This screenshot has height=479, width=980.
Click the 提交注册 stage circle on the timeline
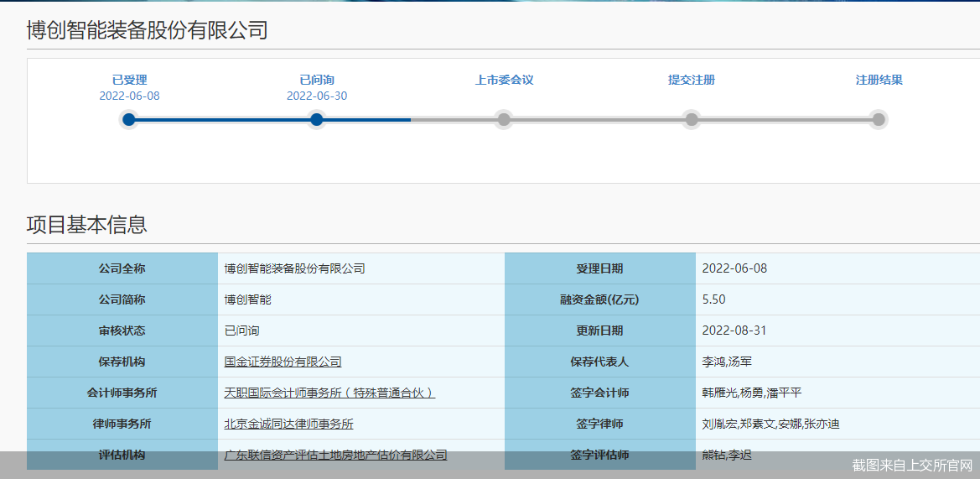[x=692, y=119]
